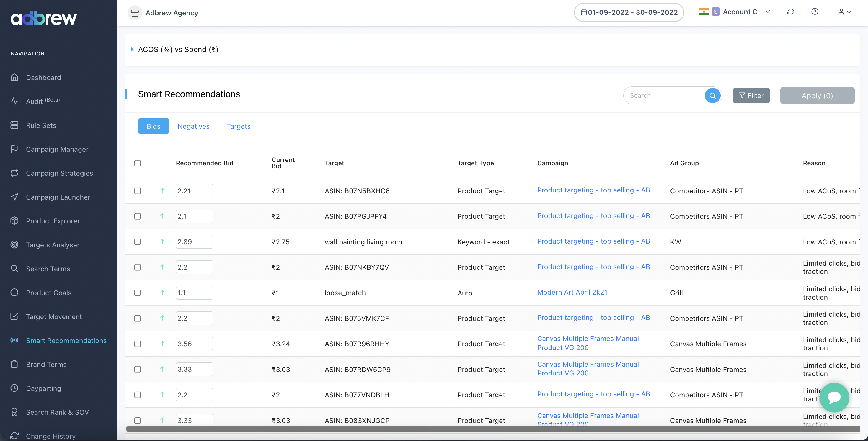Open the user account menu
This screenshot has width=868, height=441.
pyautogui.click(x=844, y=12)
